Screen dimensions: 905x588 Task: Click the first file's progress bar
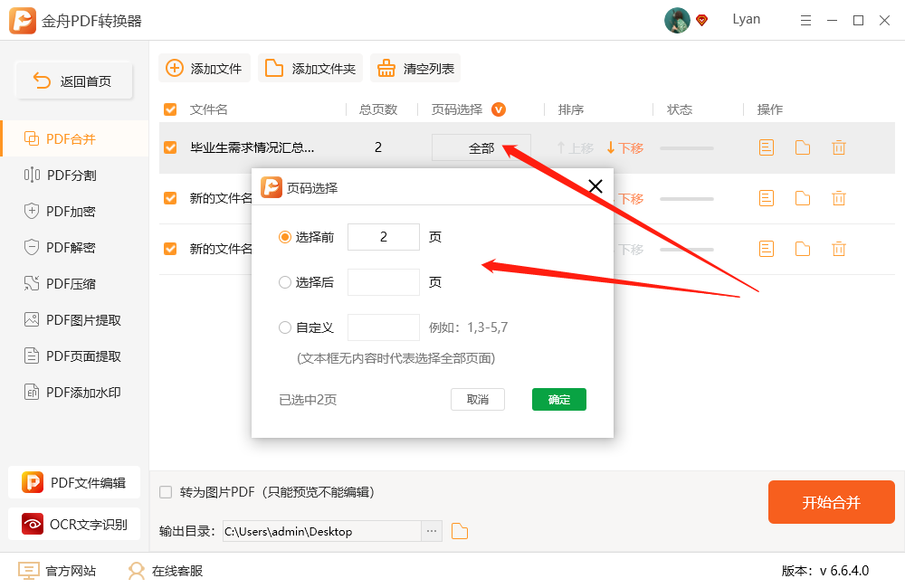686,147
